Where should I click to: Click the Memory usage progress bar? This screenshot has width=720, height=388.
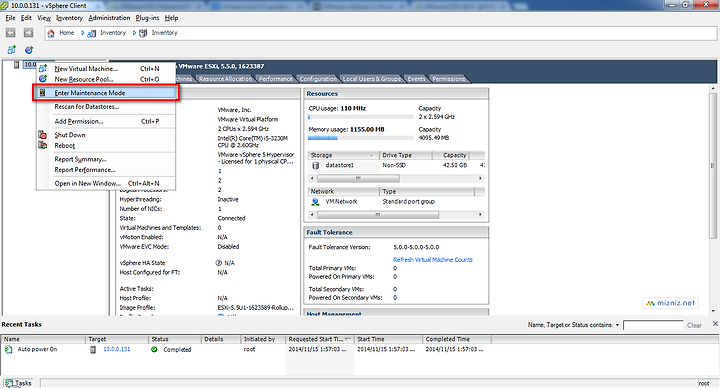(x=360, y=138)
